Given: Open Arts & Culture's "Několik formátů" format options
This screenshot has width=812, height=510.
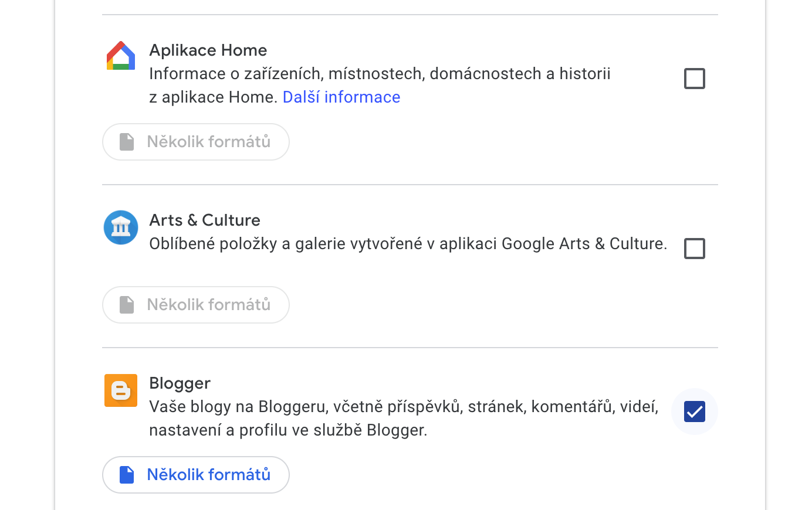Looking at the screenshot, I should coord(208,305).
